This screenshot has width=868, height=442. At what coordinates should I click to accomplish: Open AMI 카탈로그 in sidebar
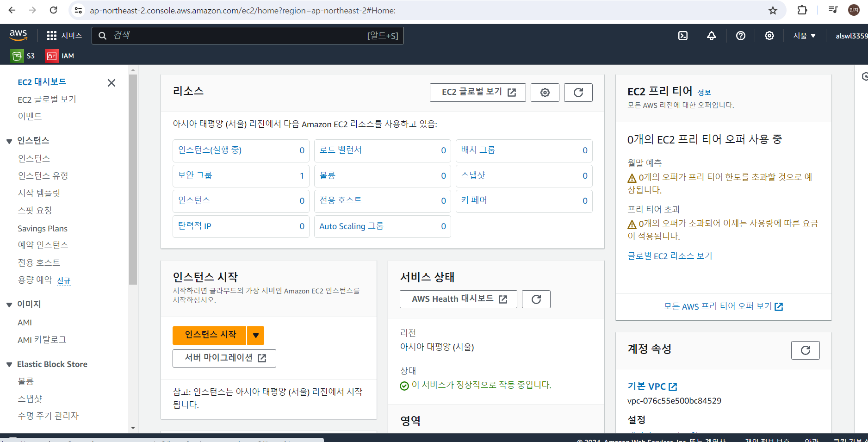click(42, 340)
